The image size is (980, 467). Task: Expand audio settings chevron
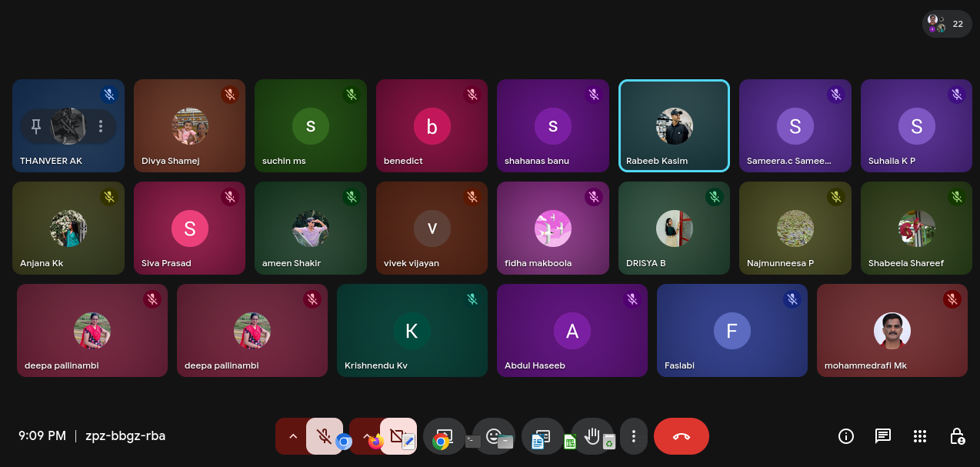[292, 436]
